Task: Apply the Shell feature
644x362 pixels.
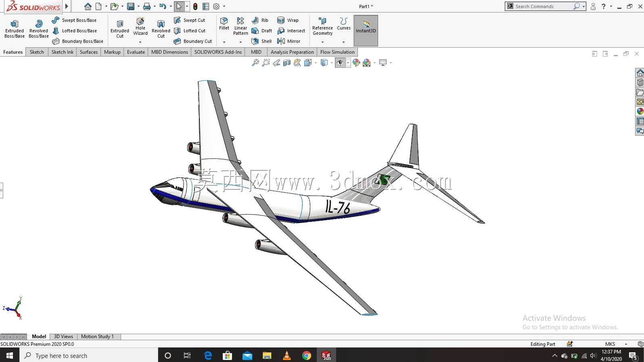Action: 261,41
